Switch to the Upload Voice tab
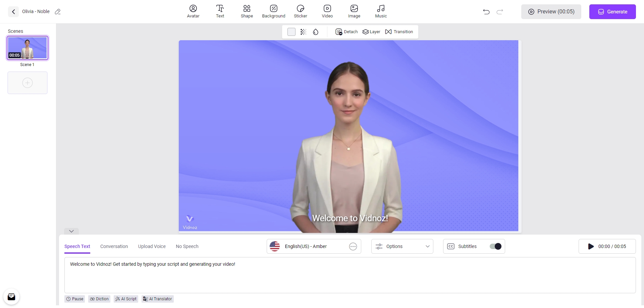 click(x=152, y=246)
